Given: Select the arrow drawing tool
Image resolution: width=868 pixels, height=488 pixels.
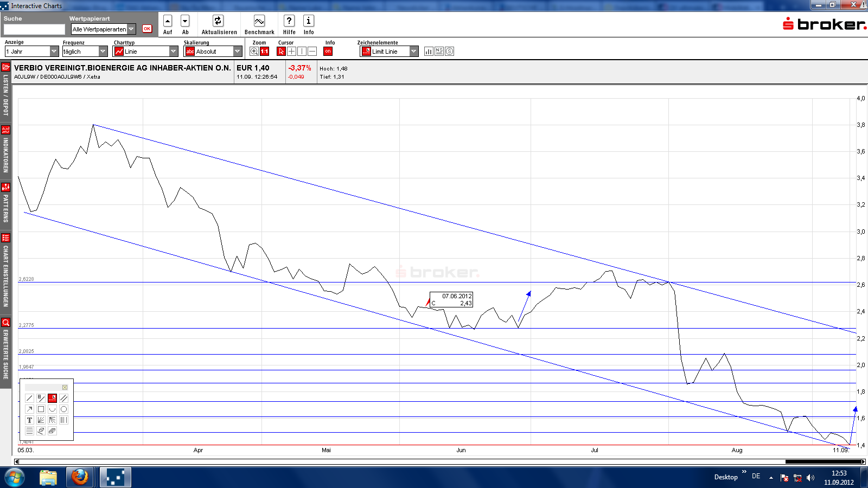Looking at the screenshot, I should (x=30, y=409).
